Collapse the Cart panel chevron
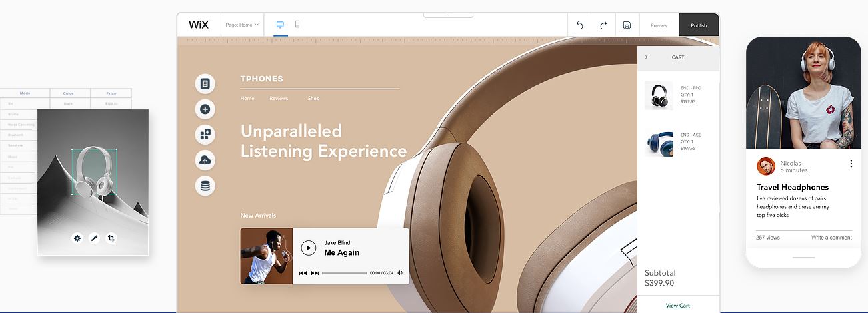The height and width of the screenshot is (313, 868). pos(646,57)
